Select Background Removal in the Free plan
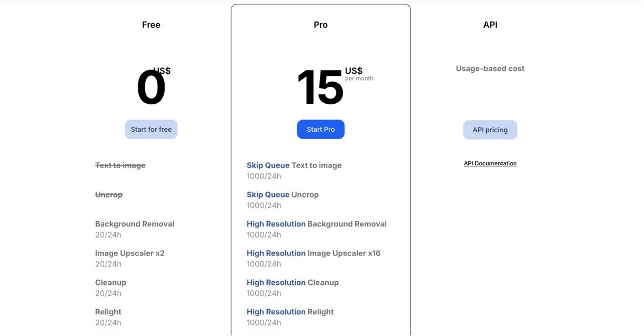The width and height of the screenshot is (644, 336). [134, 224]
